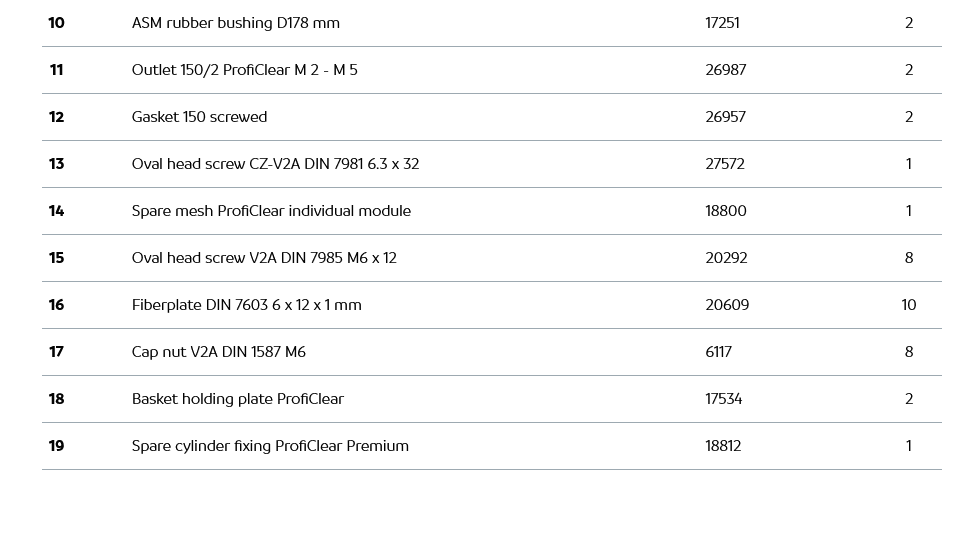
Task: Select Oval head screw V2A DIN 7985 M6 x 12
Action: point(264,258)
